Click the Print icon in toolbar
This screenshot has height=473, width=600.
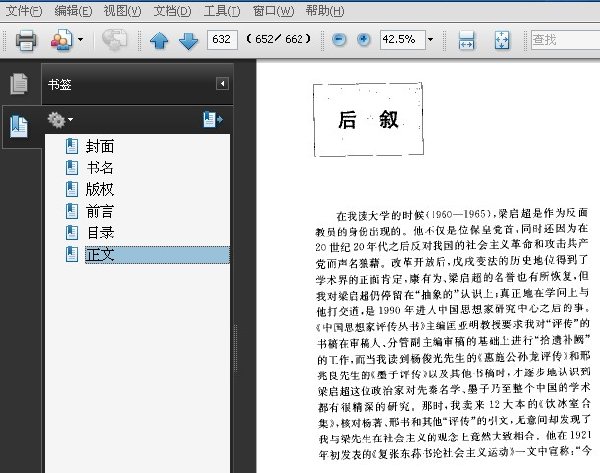pos(26,40)
